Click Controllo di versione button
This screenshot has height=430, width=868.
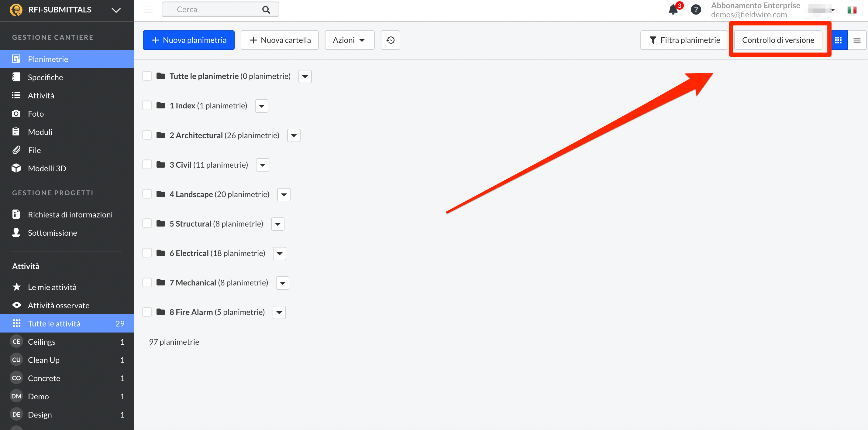(x=778, y=40)
